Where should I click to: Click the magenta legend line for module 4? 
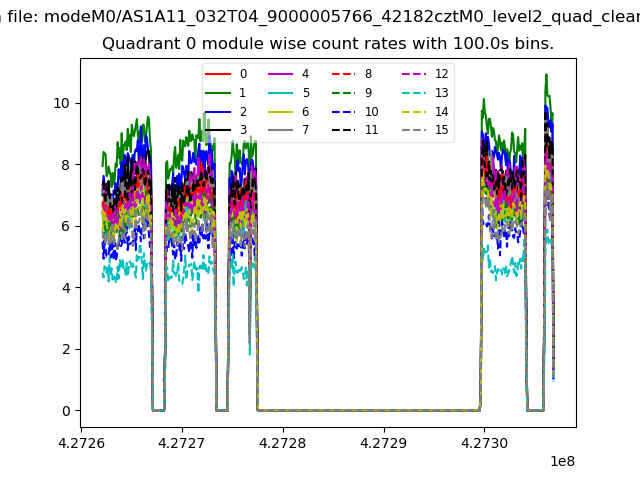click(279, 74)
